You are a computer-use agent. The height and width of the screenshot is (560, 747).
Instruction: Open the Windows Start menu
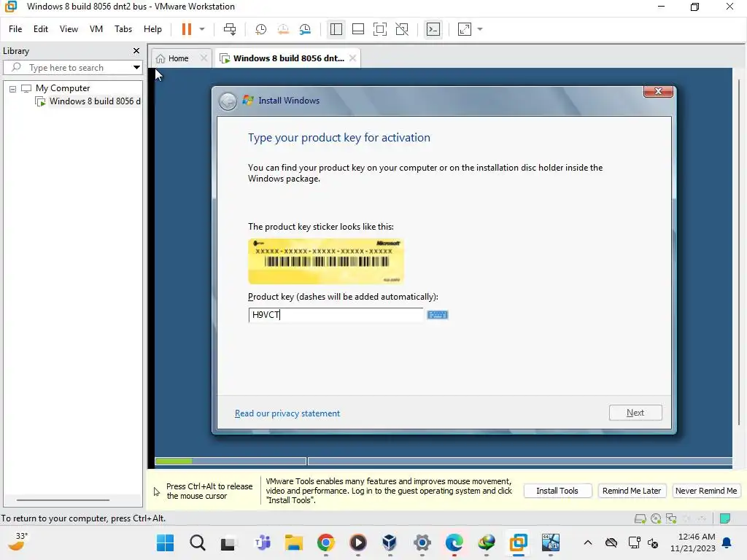pyautogui.click(x=166, y=542)
